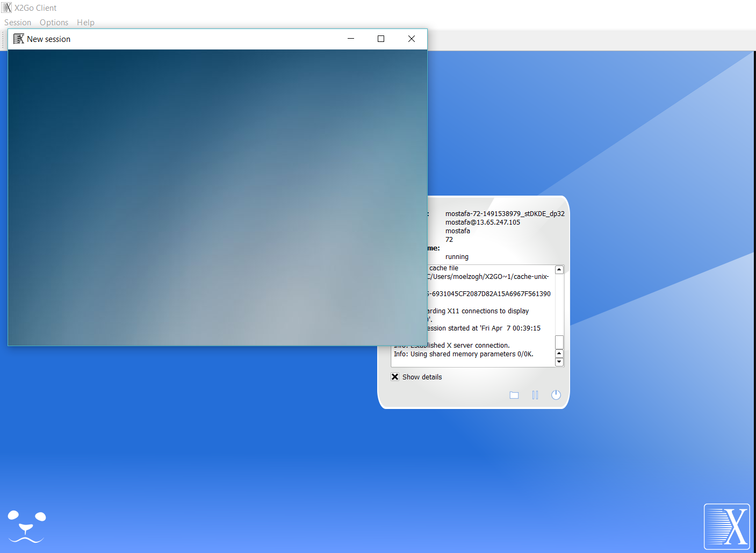This screenshot has width=756, height=553.
Task: Maximize the New session window
Action: tap(381, 39)
